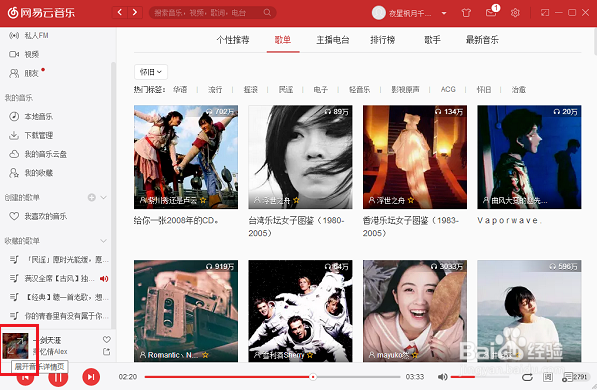Collapse the 创建的歌单 section
The height and width of the screenshot is (390, 597).
pyautogui.click(x=103, y=197)
